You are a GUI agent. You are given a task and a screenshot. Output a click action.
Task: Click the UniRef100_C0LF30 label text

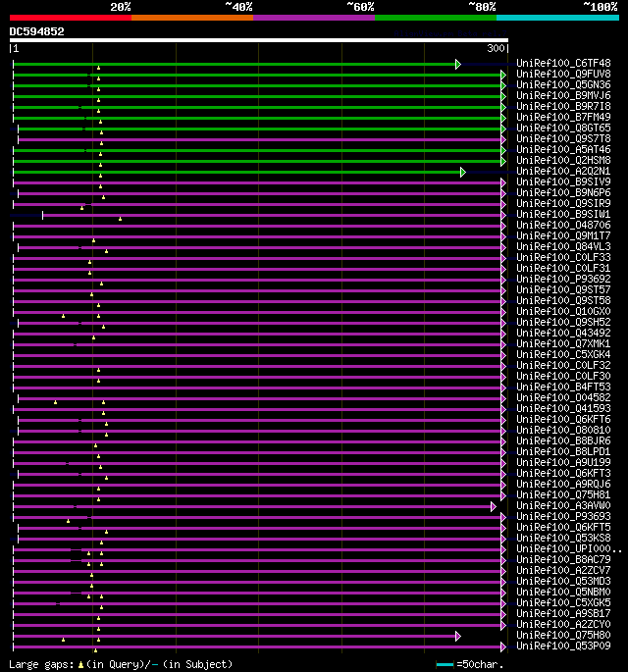pyautogui.click(x=563, y=376)
